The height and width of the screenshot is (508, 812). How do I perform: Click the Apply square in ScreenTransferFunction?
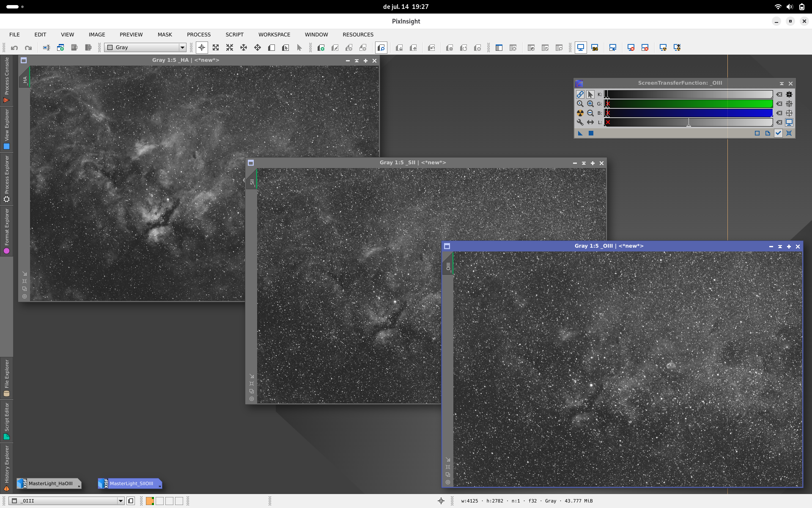(x=591, y=133)
